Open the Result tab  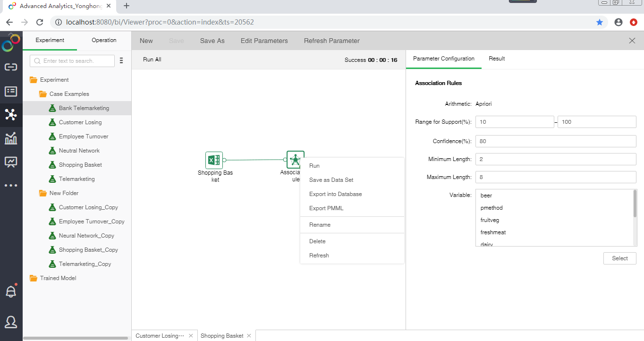coord(497,59)
